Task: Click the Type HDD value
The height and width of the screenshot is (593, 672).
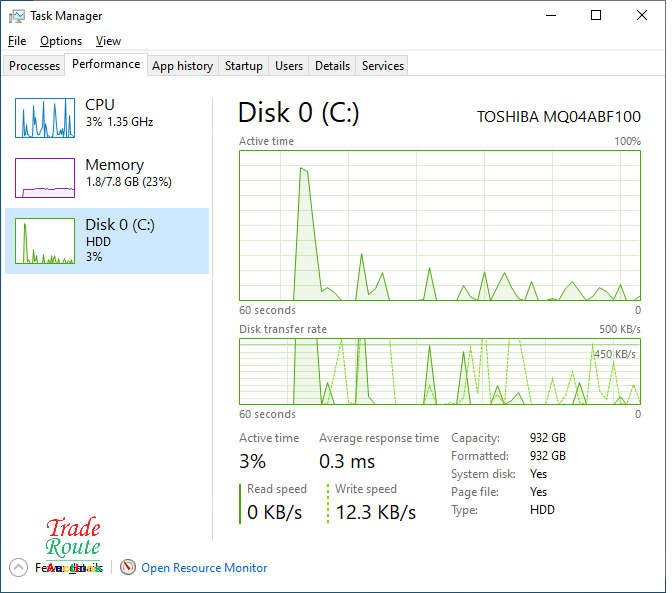Action: point(542,510)
